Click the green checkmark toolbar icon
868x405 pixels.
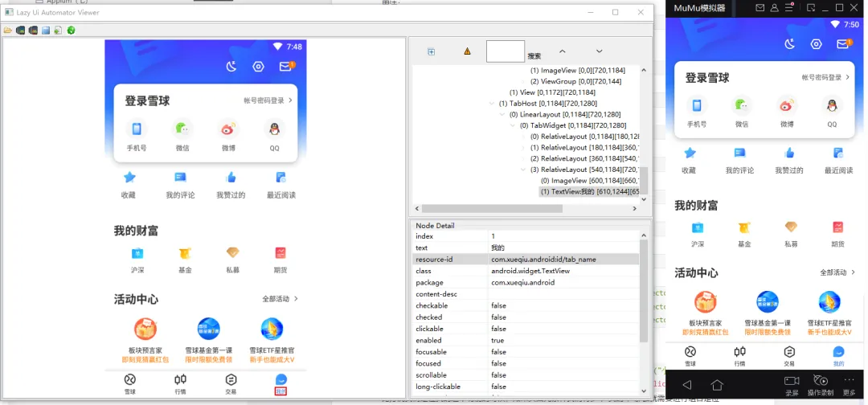pos(71,30)
